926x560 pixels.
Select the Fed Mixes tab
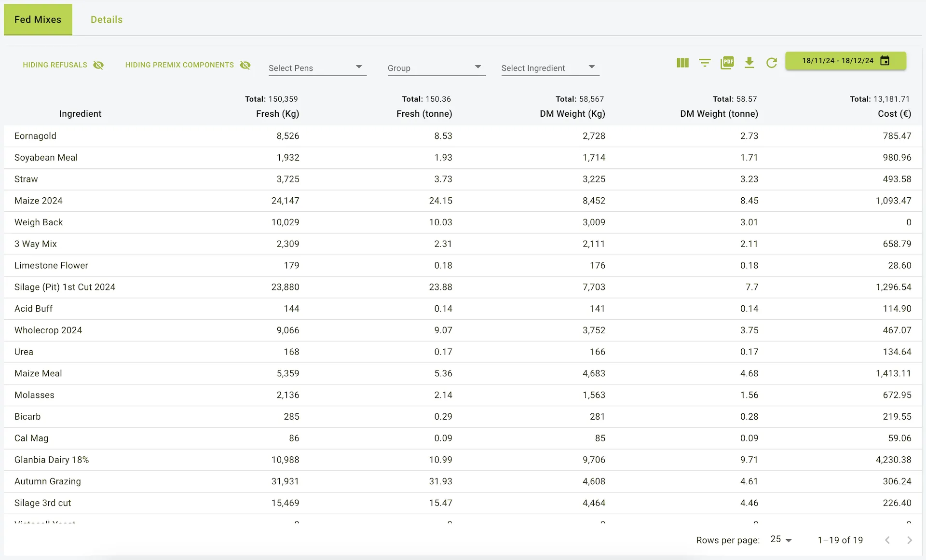click(x=38, y=20)
